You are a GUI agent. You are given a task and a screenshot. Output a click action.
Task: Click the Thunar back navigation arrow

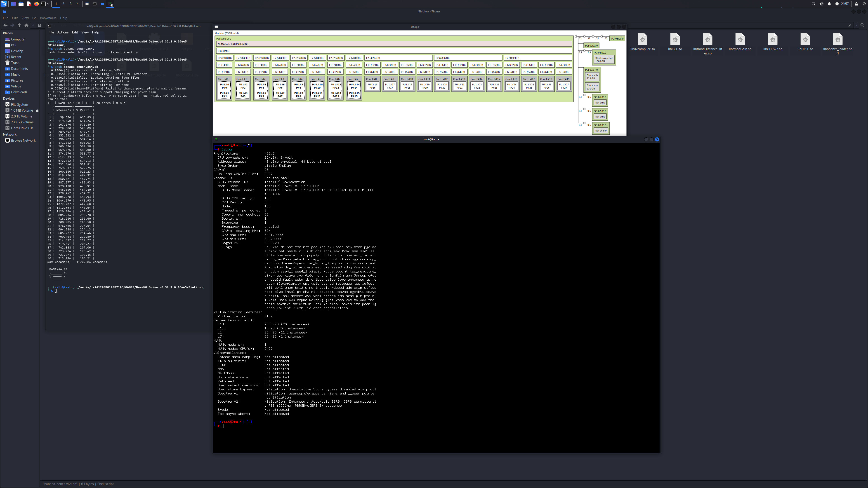click(x=5, y=25)
